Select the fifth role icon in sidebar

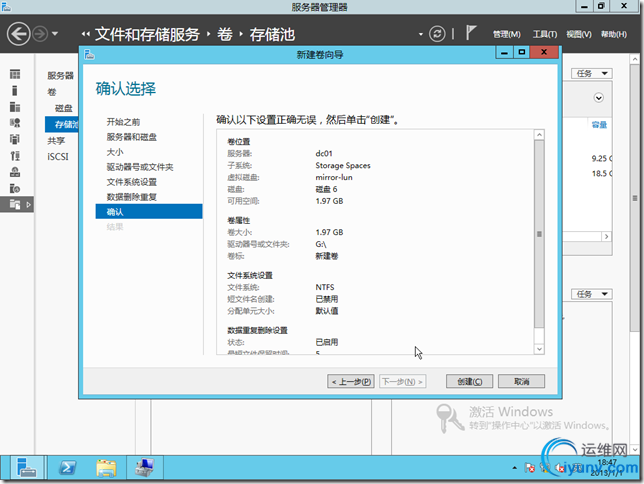click(15, 139)
